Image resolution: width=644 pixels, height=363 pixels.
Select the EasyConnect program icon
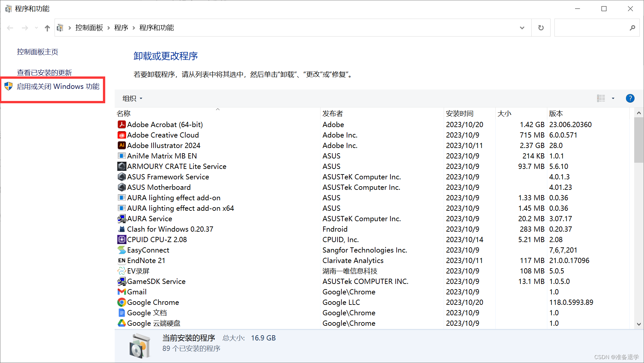tap(121, 250)
